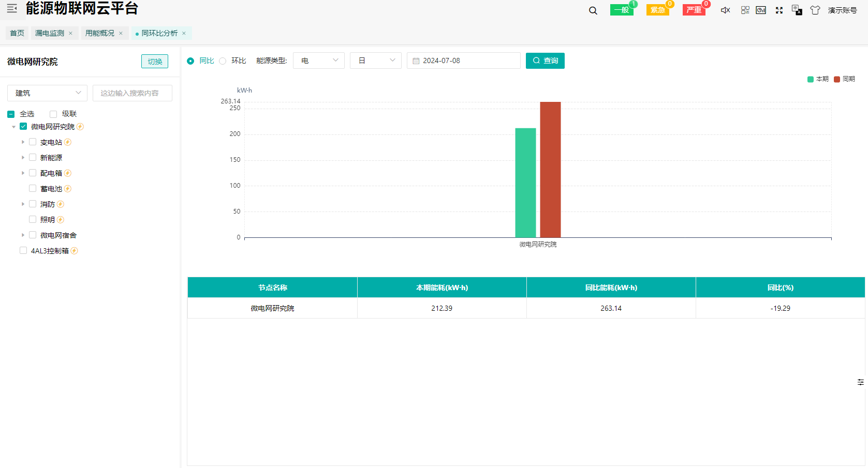
Task: Click the lightning icon beside 配电箱
Action: 68,173
